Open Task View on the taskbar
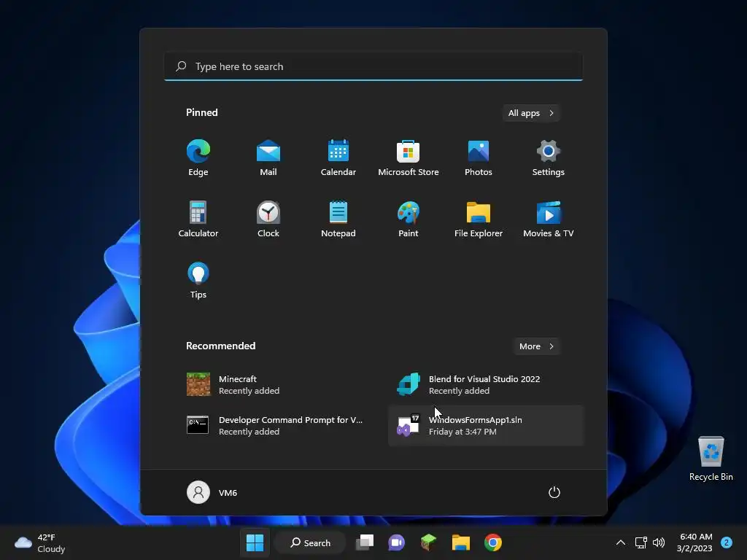 click(365, 542)
